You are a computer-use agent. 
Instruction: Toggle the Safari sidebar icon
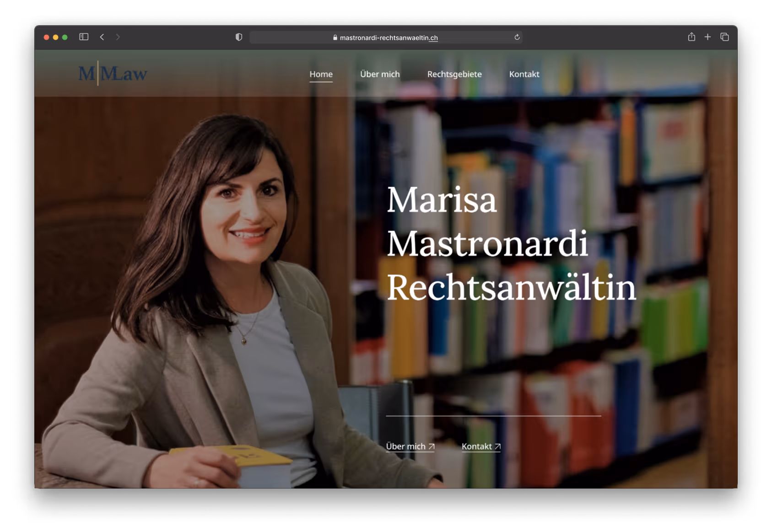pos(84,37)
